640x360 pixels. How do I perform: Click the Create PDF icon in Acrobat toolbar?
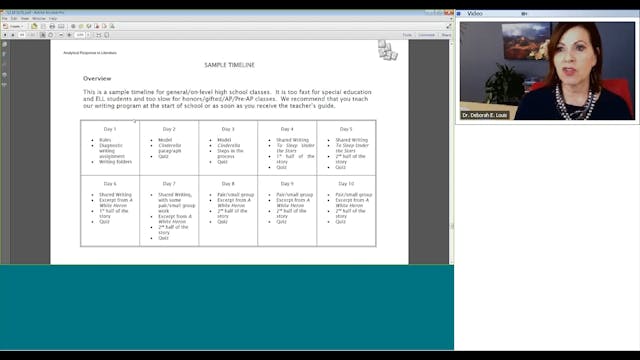[x=5, y=26]
